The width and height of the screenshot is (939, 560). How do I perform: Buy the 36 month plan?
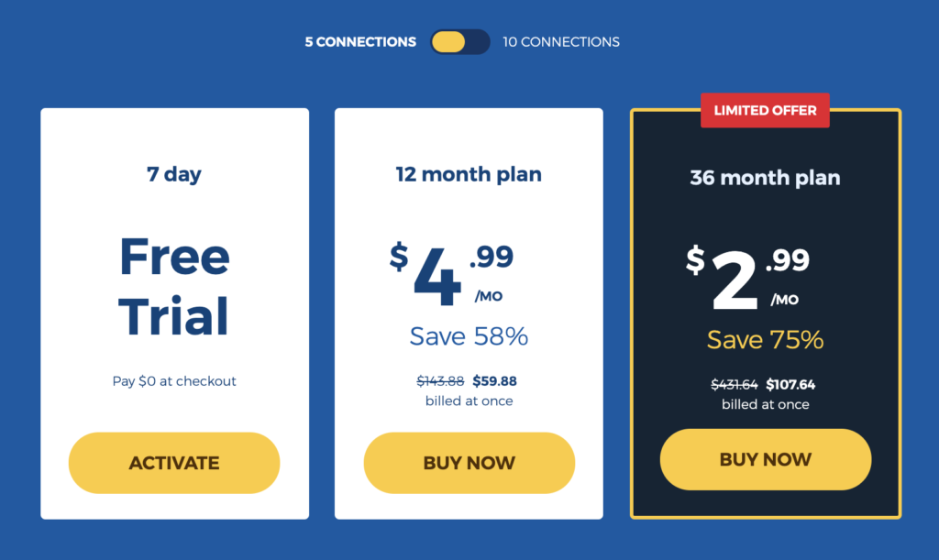pyautogui.click(x=766, y=459)
